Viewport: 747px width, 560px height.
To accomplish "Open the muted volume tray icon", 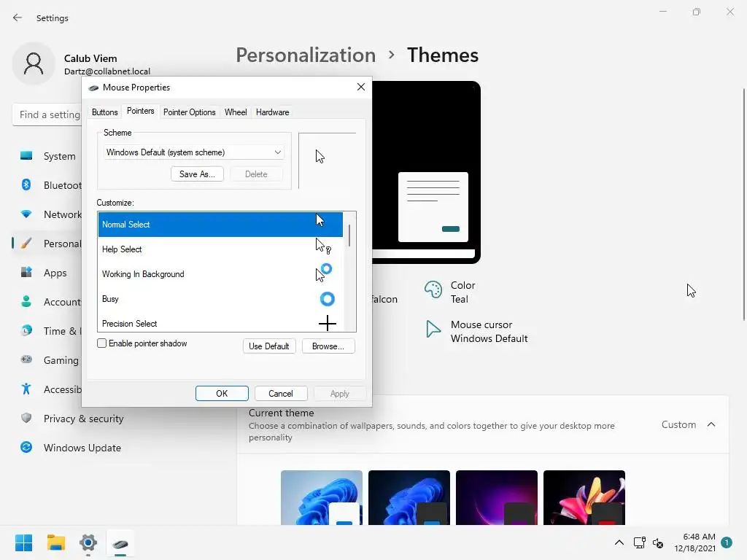I will point(658,542).
